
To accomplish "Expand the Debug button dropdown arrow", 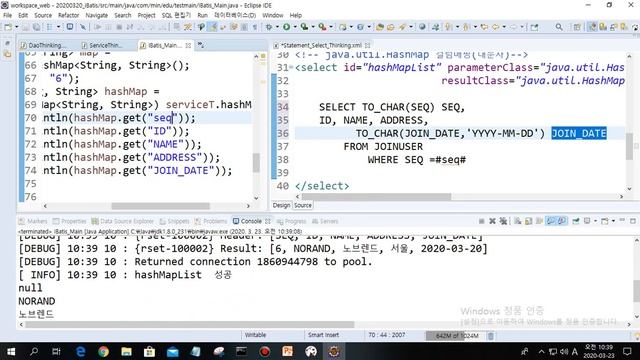I will [x=277, y=27].
